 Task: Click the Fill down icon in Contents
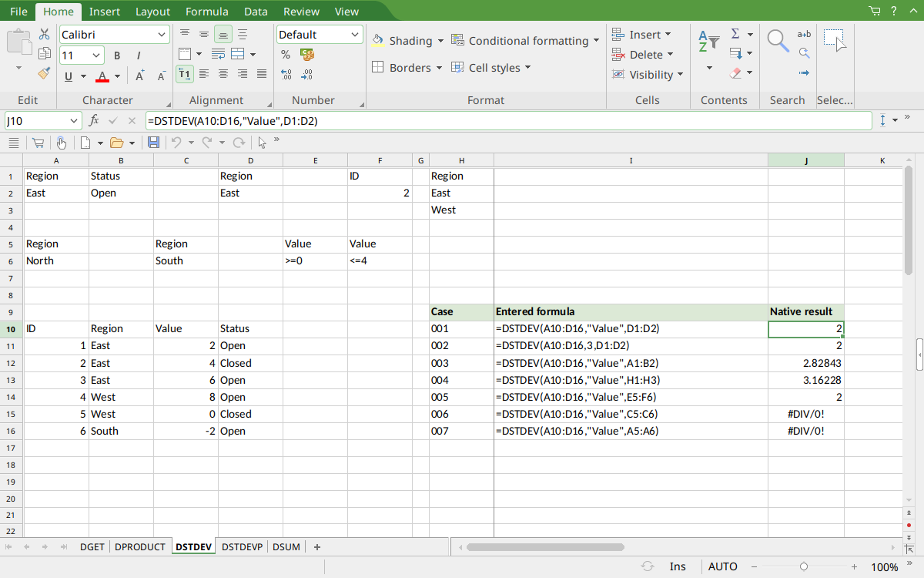[x=735, y=54]
